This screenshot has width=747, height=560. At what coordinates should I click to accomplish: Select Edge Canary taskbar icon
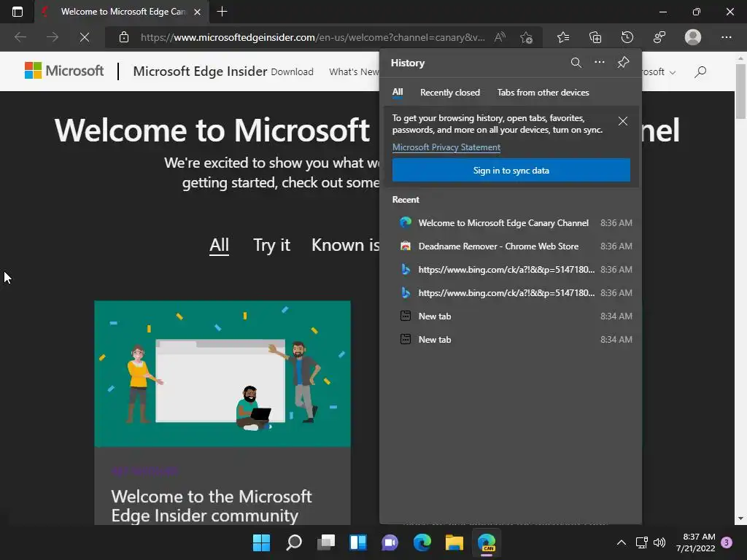(487, 542)
